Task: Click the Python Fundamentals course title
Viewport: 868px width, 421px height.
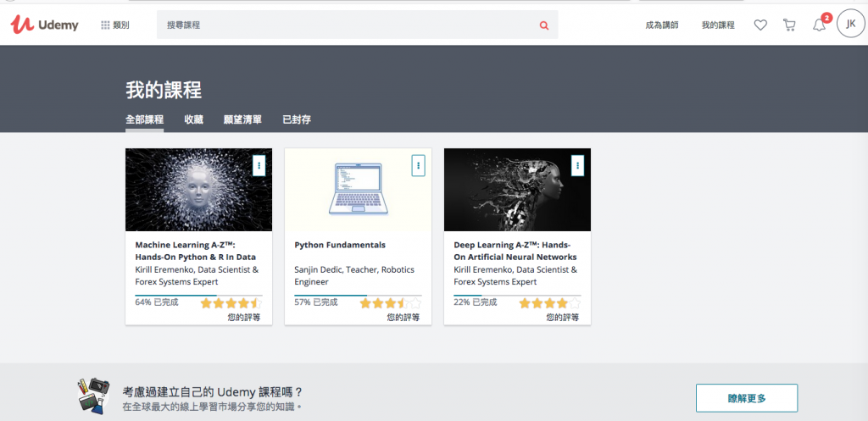Action: (x=340, y=245)
